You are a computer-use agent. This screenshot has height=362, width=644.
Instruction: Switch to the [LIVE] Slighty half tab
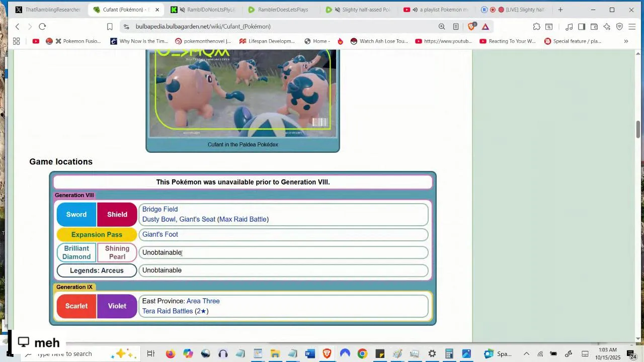513,10
